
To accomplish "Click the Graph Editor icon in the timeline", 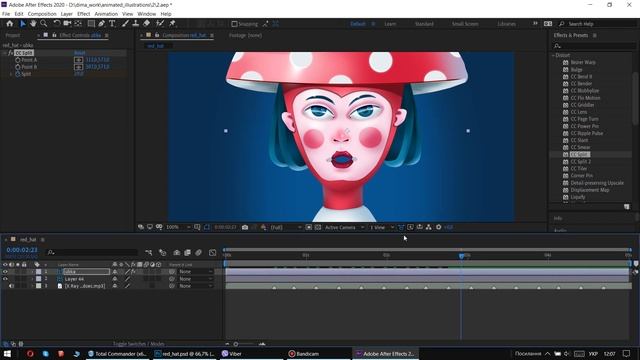I will click(213, 253).
